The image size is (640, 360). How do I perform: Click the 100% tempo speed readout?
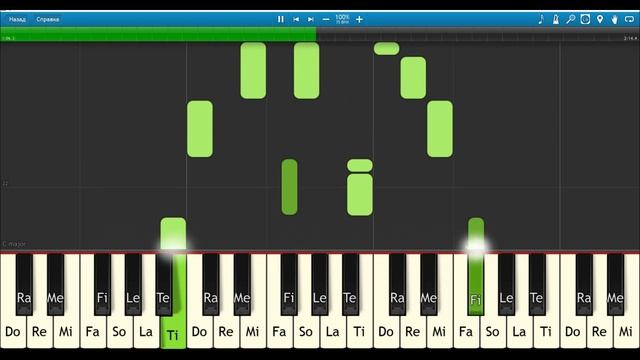(342, 19)
